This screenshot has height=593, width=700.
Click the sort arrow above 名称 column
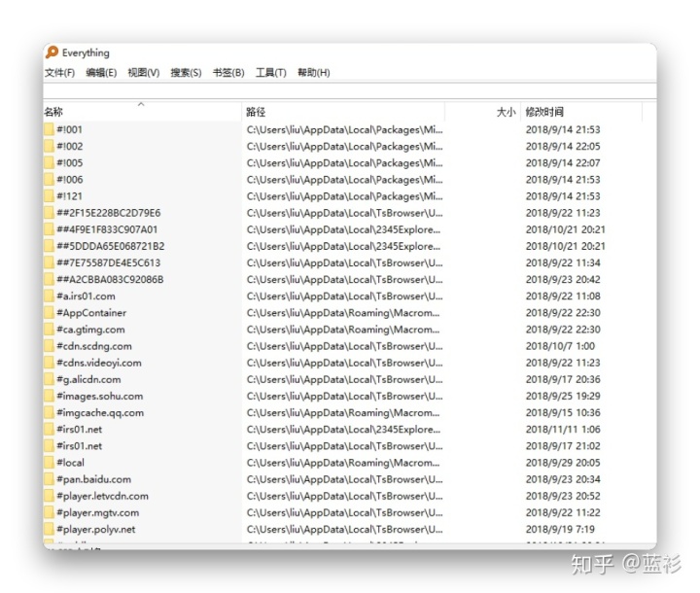click(x=141, y=104)
